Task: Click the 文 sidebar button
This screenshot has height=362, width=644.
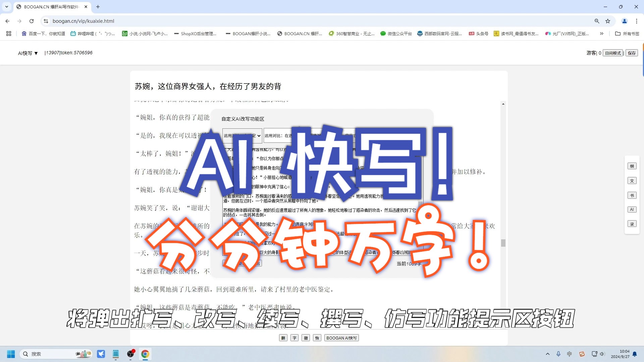Action: pyautogui.click(x=632, y=181)
